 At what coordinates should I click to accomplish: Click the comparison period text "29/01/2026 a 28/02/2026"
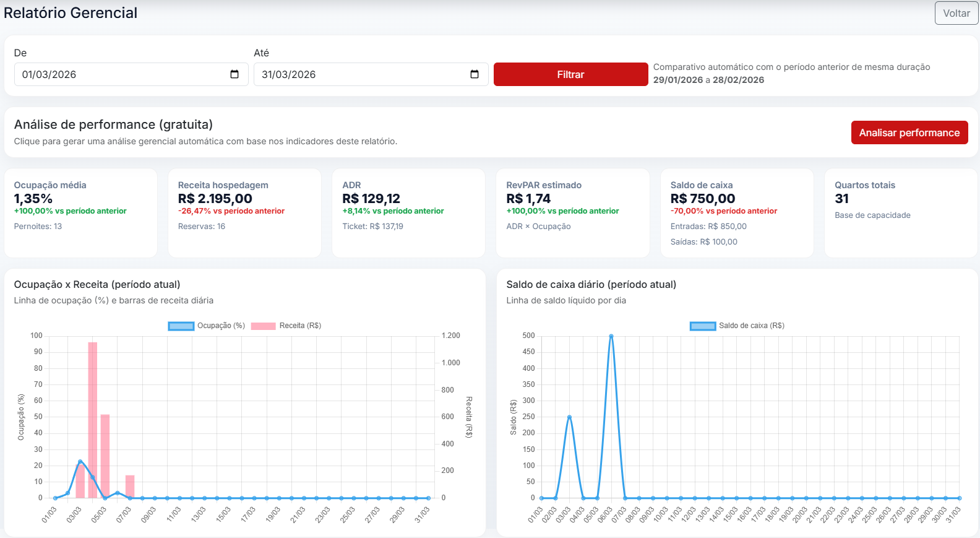click(x=708, y=80)
